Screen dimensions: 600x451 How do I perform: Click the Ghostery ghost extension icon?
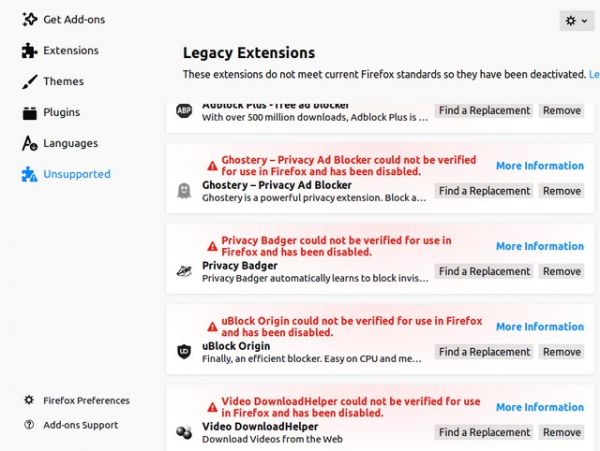[184, 191]
